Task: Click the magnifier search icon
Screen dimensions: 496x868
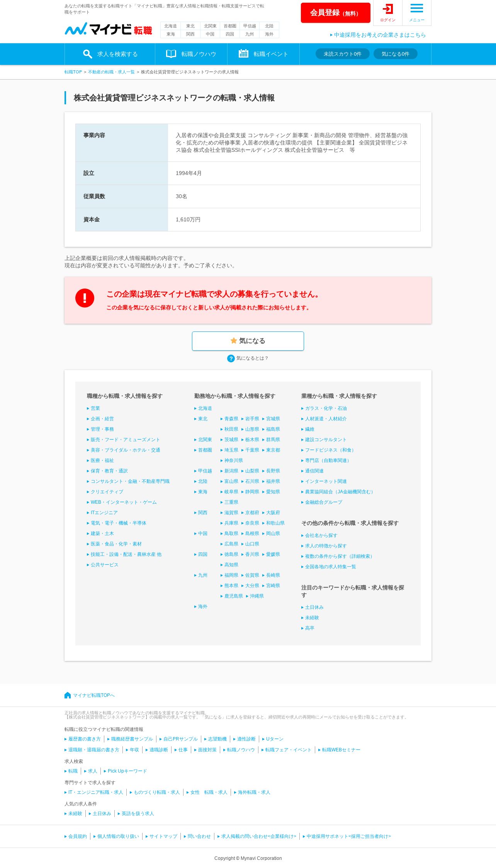Action: 88,54
